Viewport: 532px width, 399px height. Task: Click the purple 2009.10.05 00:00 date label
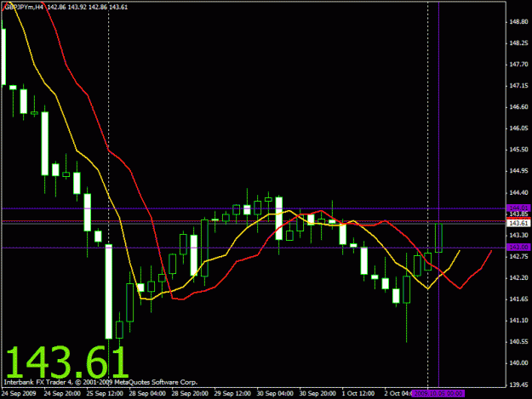[x=438, y=393]
